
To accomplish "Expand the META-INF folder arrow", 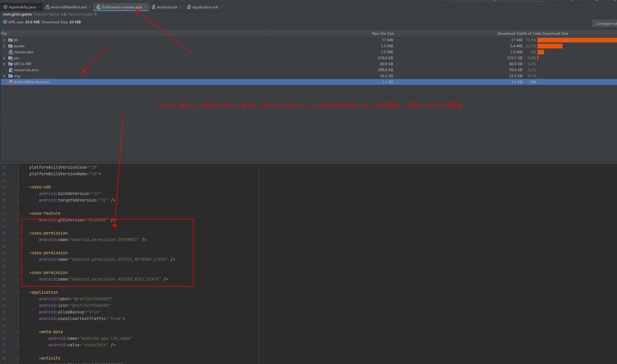I will (4, 64).
